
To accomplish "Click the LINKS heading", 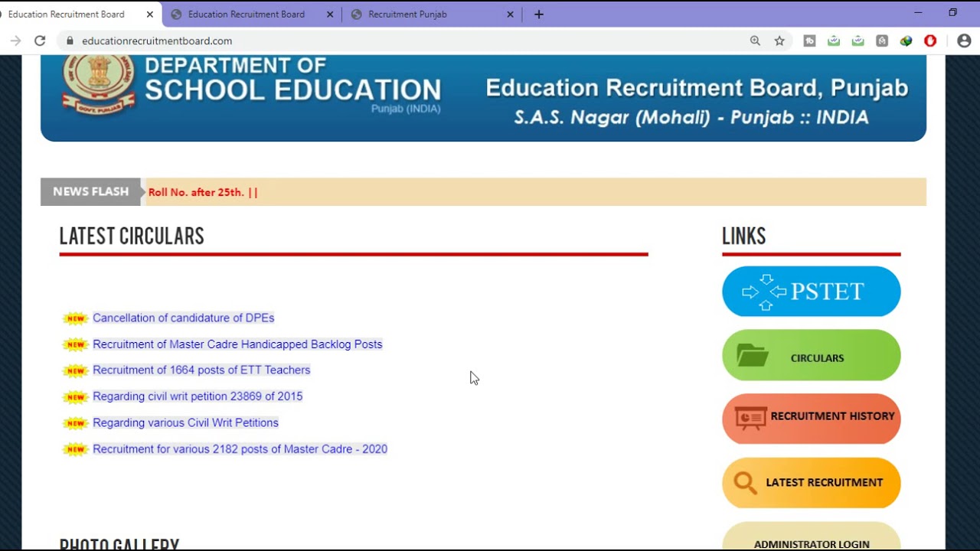I will [x=744, y=236].
